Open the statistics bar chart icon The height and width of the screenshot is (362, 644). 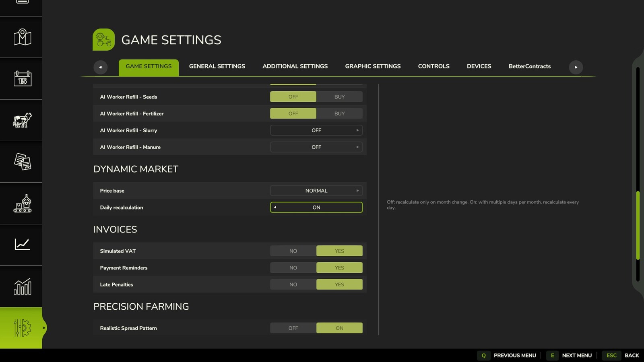point(22,286)
